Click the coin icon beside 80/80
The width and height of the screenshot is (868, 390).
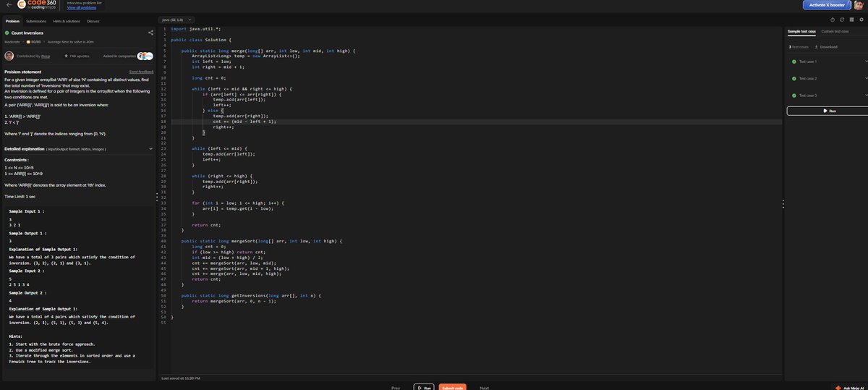pyautogui.click(x=28, y=43)
